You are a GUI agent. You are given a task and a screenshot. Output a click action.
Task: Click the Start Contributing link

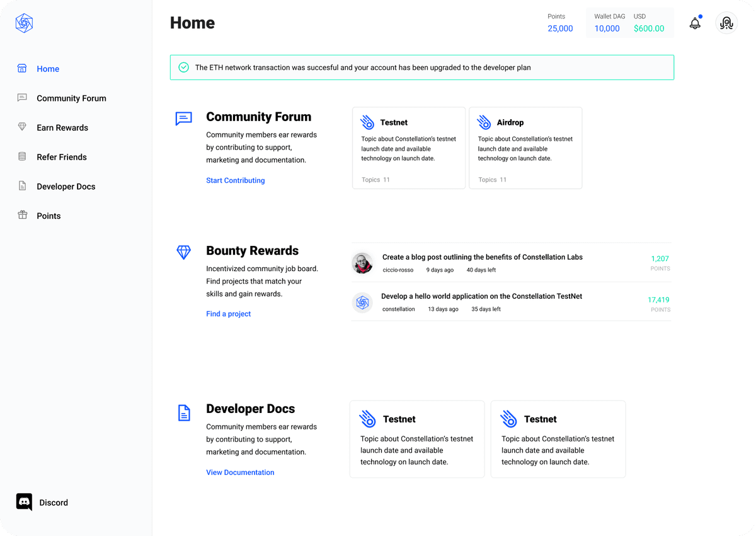235,180
